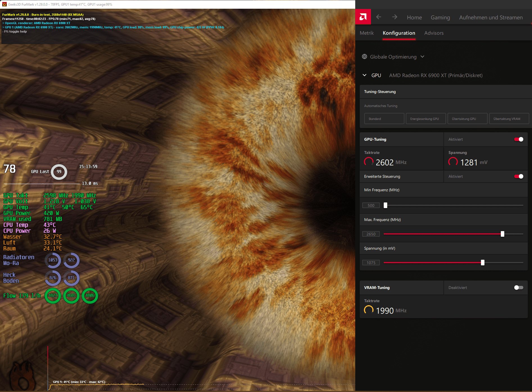The height and width of the screenshot is (392, 532).
Task: Turn off Erweiterte Steuerung toggle
Action: (519, 176)
